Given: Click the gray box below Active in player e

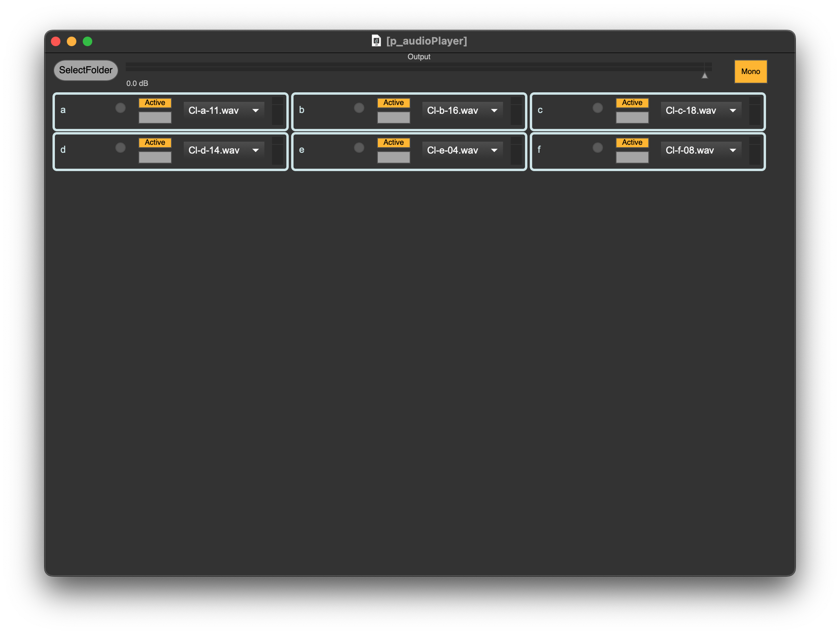Looking at the screenshot, I should click(x=394, y=157).
